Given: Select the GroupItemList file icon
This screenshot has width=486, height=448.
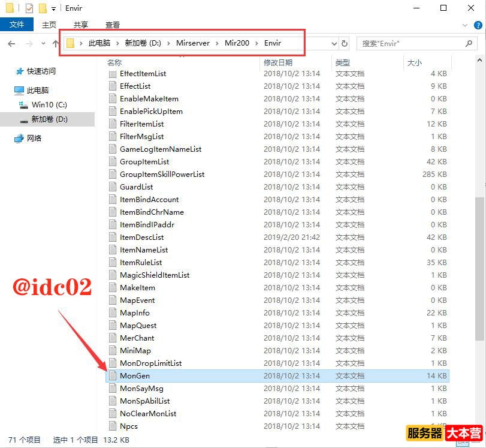Looking at the screenshot, I should 113,162.
